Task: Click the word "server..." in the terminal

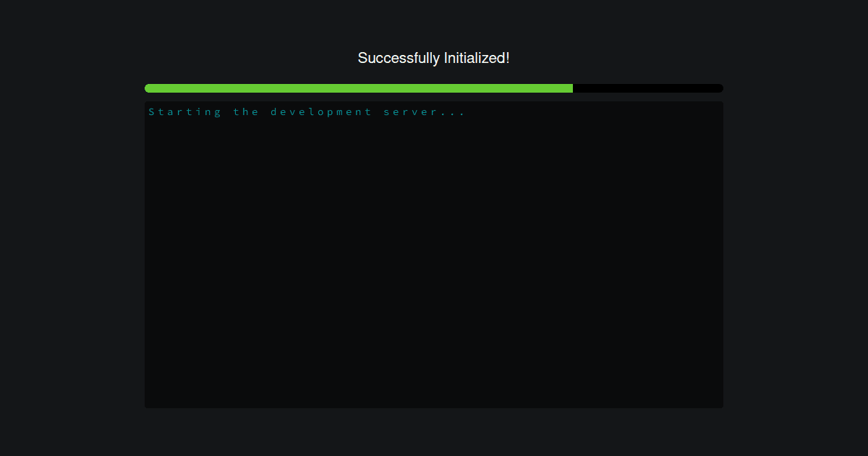Action: click(425, 112)
